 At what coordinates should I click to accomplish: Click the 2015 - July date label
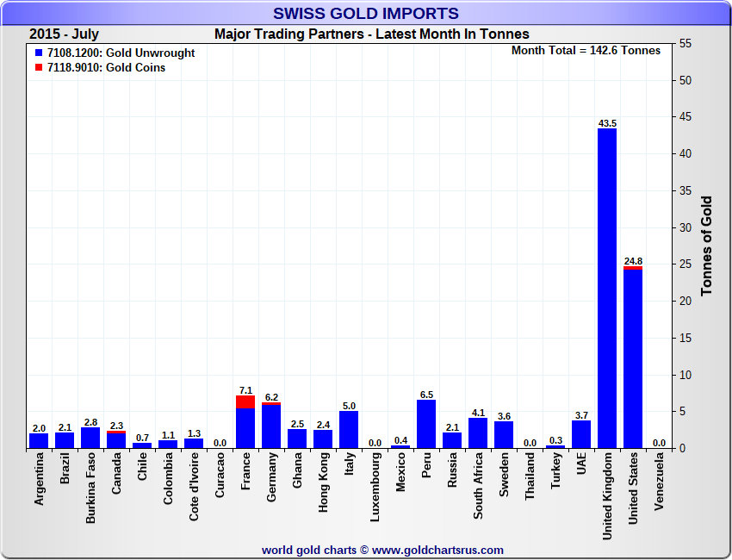[64, 34]
